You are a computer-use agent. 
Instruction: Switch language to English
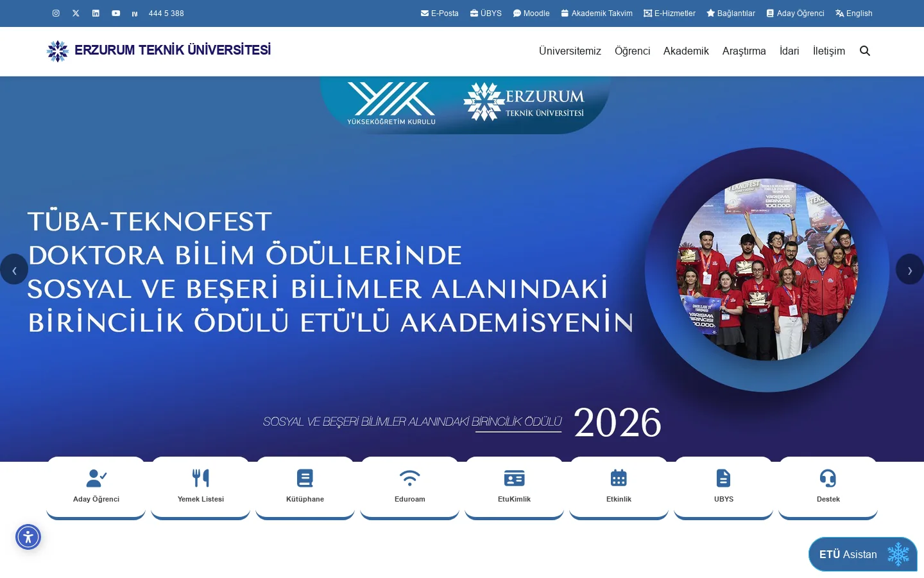854,13
